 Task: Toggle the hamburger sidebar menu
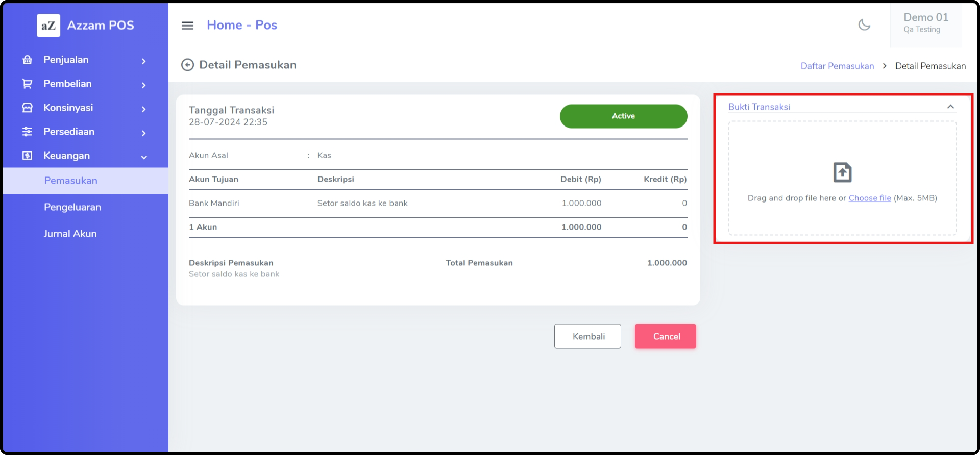coord(187,26)
